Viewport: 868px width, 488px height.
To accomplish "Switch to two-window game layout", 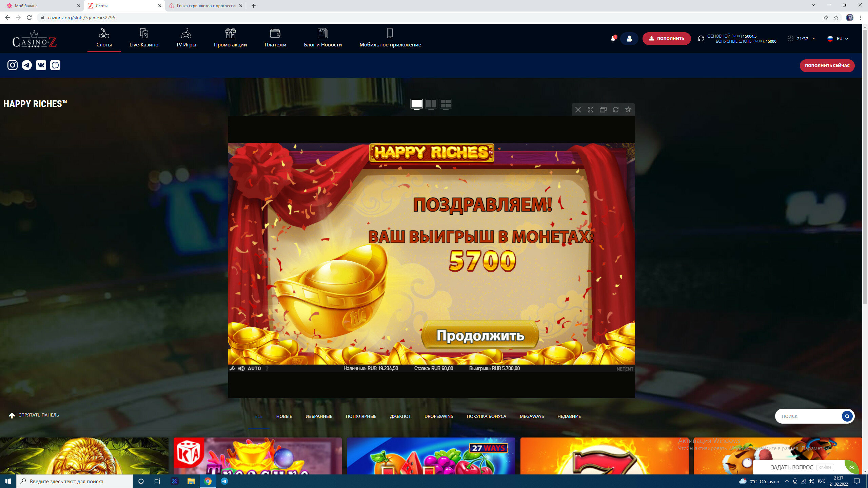I will pyautogui.click(x=431, y=104).
